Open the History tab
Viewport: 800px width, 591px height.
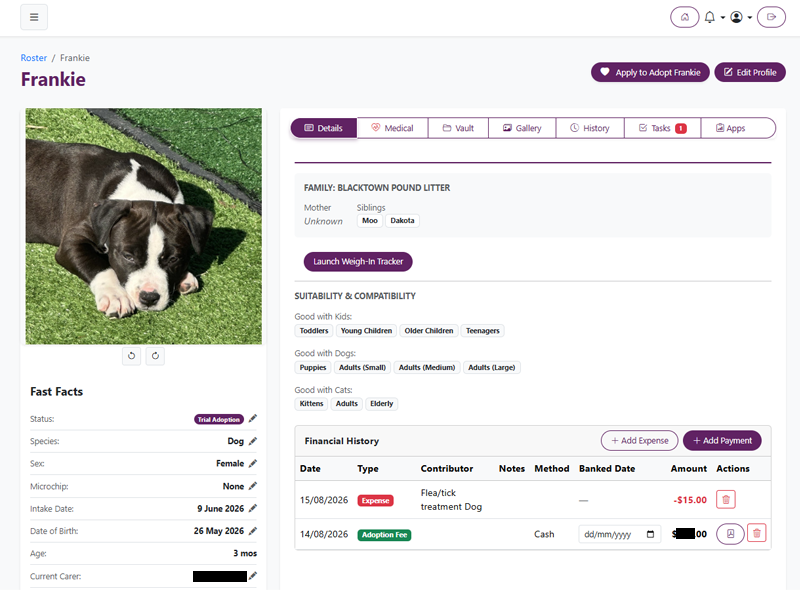pos(590,128)
